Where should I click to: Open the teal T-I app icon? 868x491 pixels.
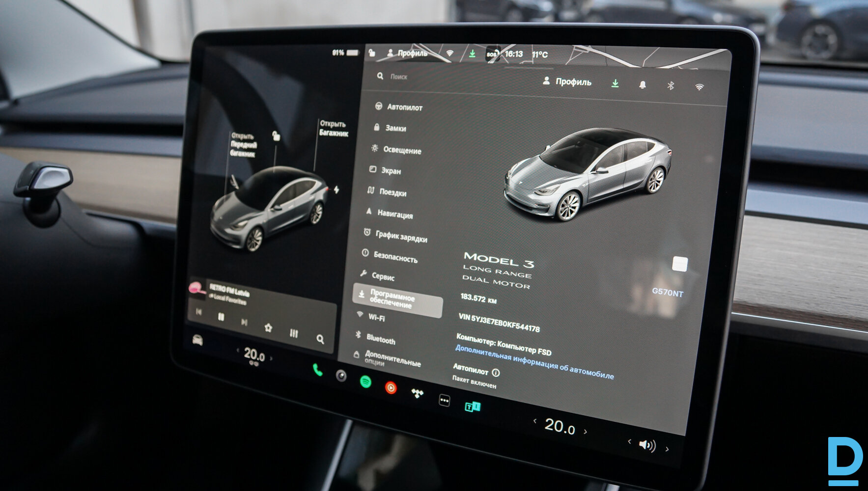(x=473, y=407)
